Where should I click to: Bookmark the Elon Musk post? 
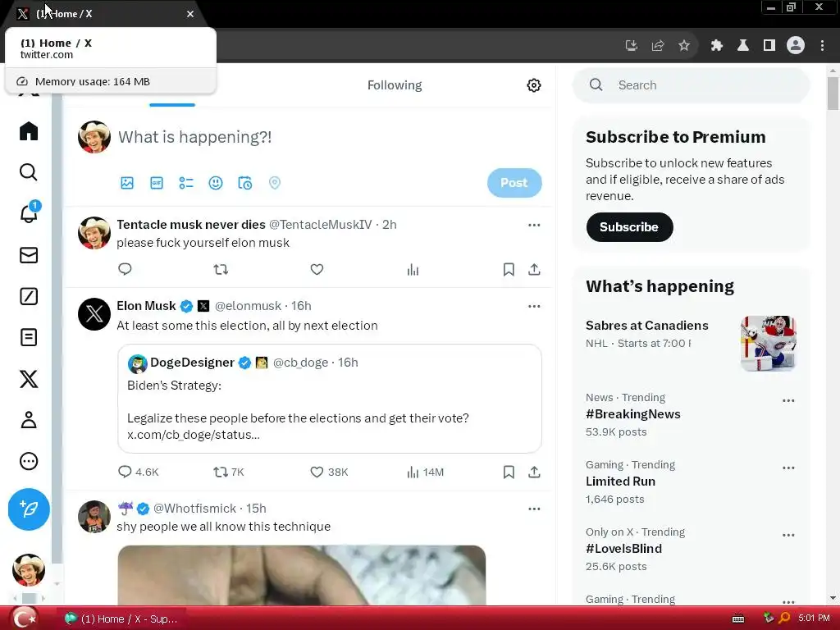(509, 472)
